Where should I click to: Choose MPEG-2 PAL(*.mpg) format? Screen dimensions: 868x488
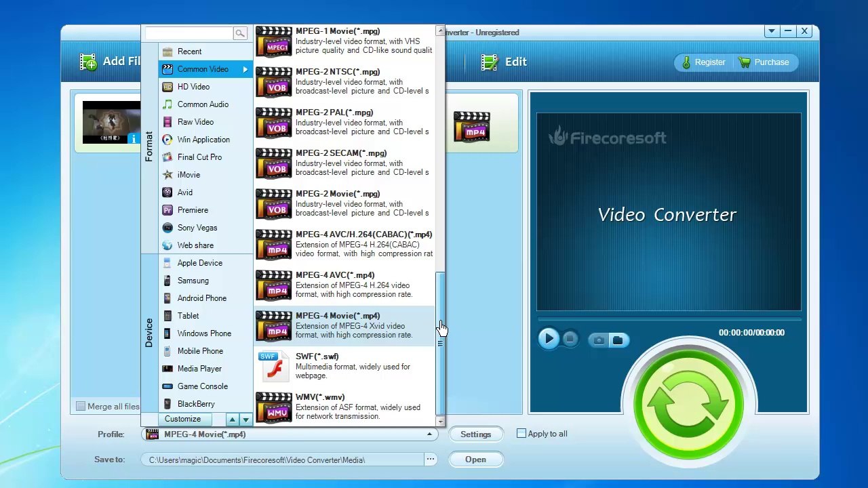344,123
